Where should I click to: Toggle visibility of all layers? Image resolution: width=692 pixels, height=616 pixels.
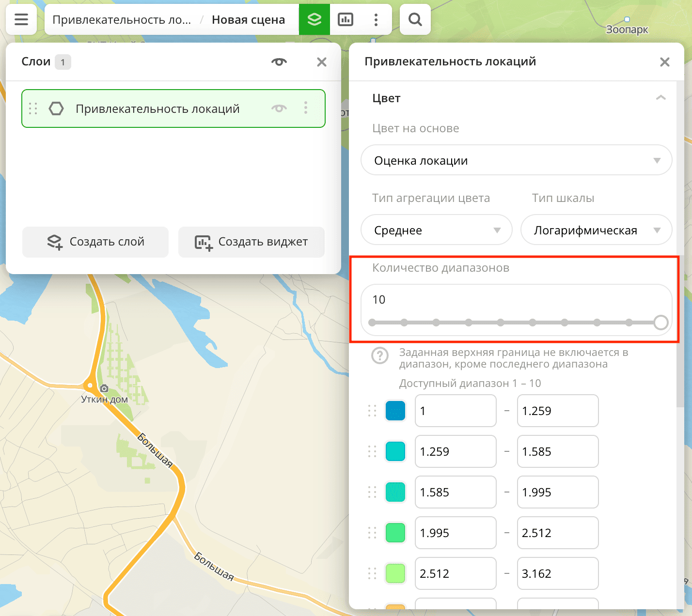pyautogui.click(x=279, y=62)
